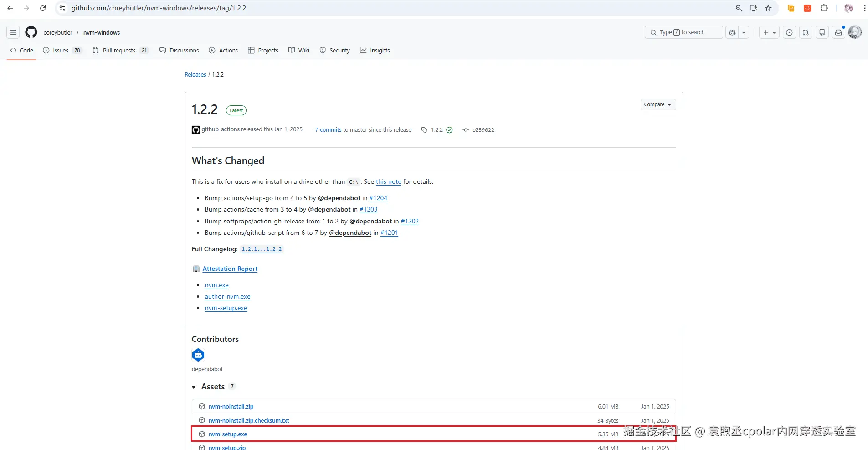This screenshot has width=868, height=450.
Task: Open the install app icon in address bar
Action: (754, 8)
